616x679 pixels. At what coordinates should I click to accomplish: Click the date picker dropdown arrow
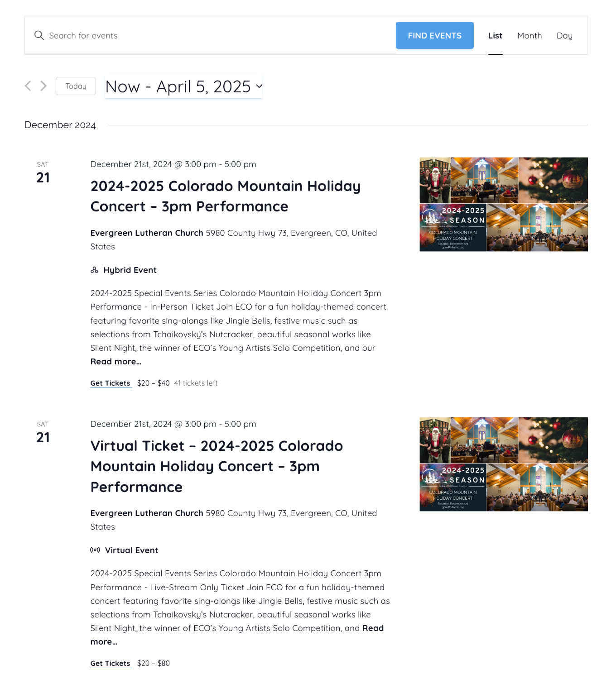pyautogui.click(x=259, y=86)
